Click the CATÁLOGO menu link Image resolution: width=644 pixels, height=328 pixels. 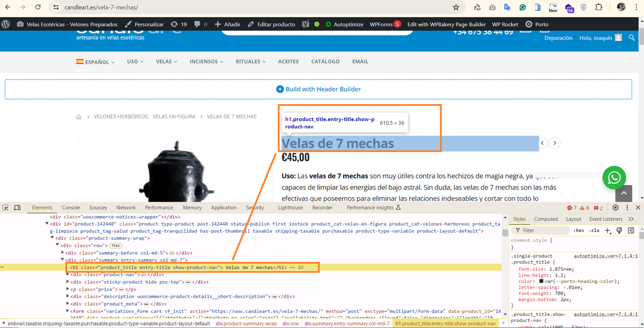[326, 61]
